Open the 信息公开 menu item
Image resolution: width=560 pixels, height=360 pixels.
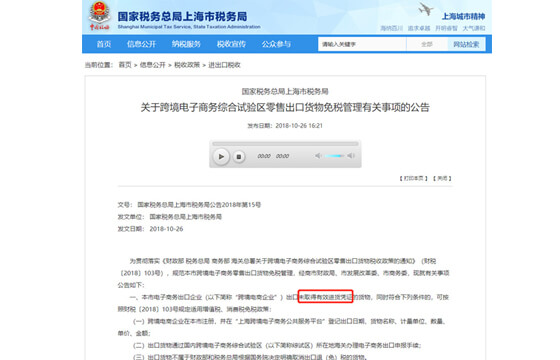(141, 44)
